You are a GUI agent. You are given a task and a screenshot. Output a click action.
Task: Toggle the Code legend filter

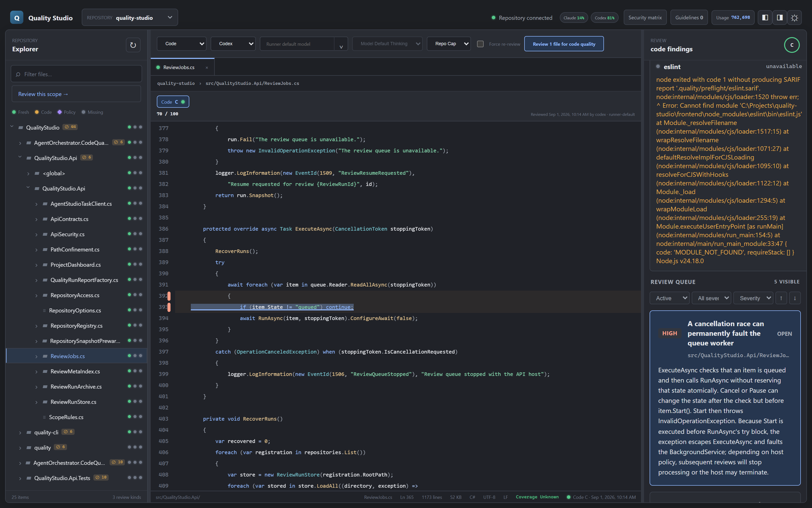[x=43, y=112]
